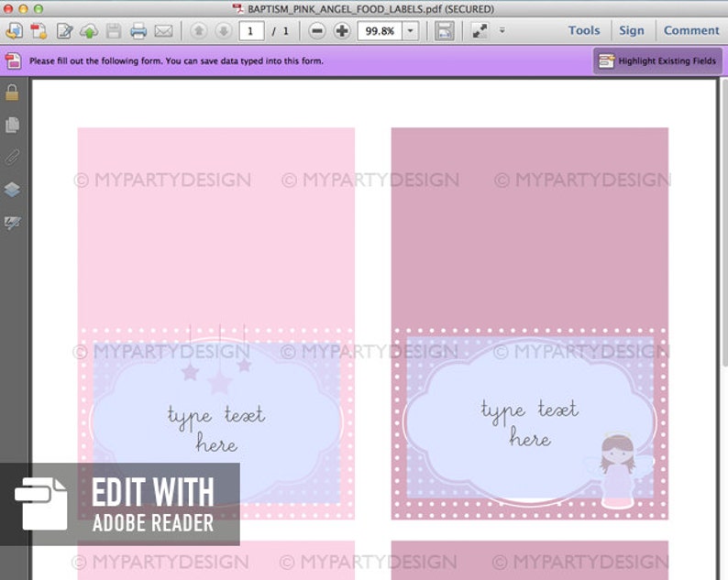Viewport: 728px width, 580px height.
Task: Toggle full screen read mode icon
Action: 480,31
